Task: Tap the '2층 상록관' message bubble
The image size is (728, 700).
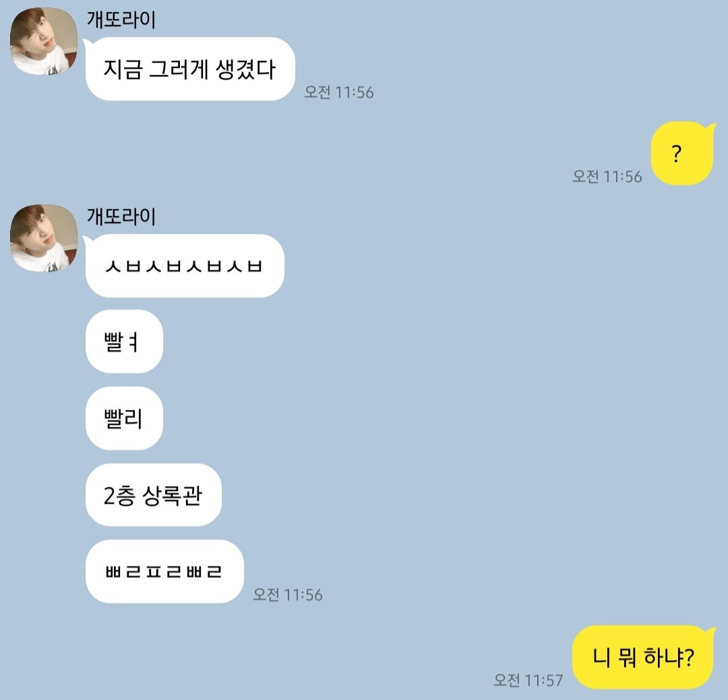Action: pos(153,495)
